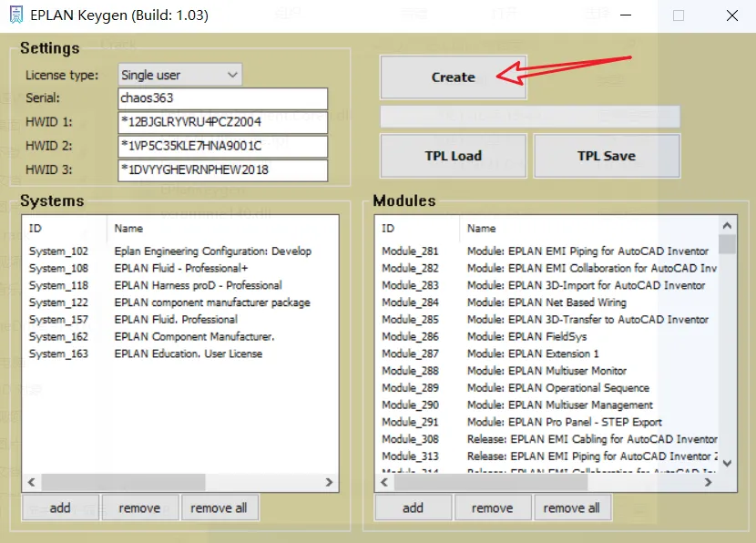Select the System_163 Education row
The image size is (756, 543).
click(179, 354)
